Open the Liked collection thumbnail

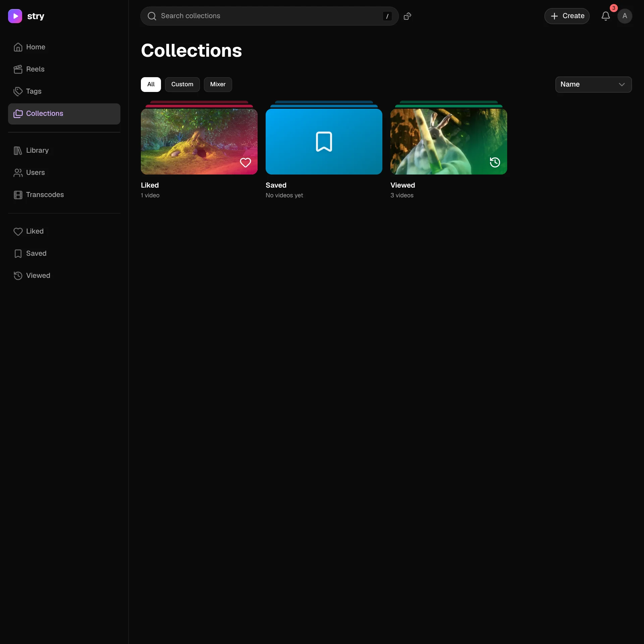tap(199, 141)
